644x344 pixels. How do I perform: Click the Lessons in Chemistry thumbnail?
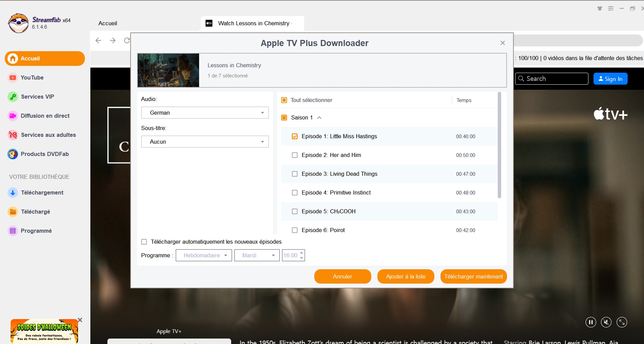click(168, 70)
